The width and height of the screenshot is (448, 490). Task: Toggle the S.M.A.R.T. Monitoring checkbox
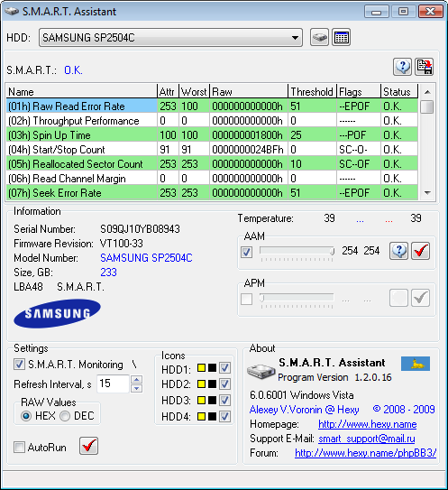tap(19, 365)
